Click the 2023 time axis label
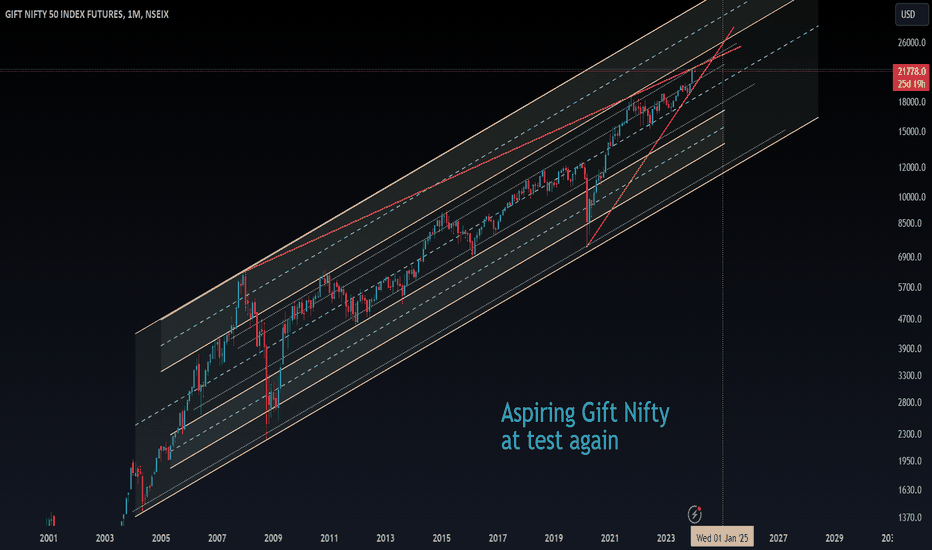Image resolution: width=932 pixels, height=550 pixels. pyautogui.click(x=666, y=538)
